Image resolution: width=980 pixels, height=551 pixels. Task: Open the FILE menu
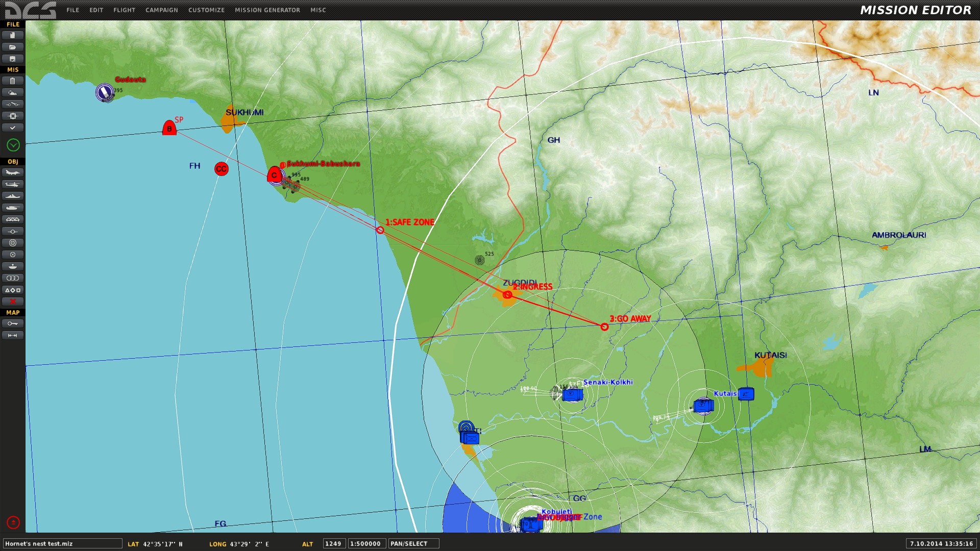point(73,10)
